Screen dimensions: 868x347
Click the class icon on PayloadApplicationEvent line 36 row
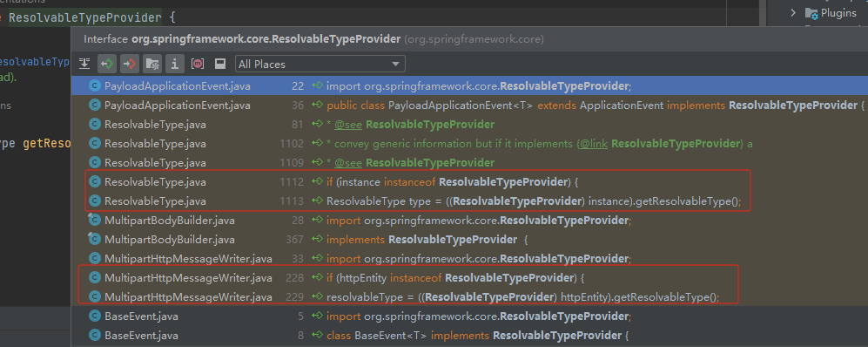[95, 105]
